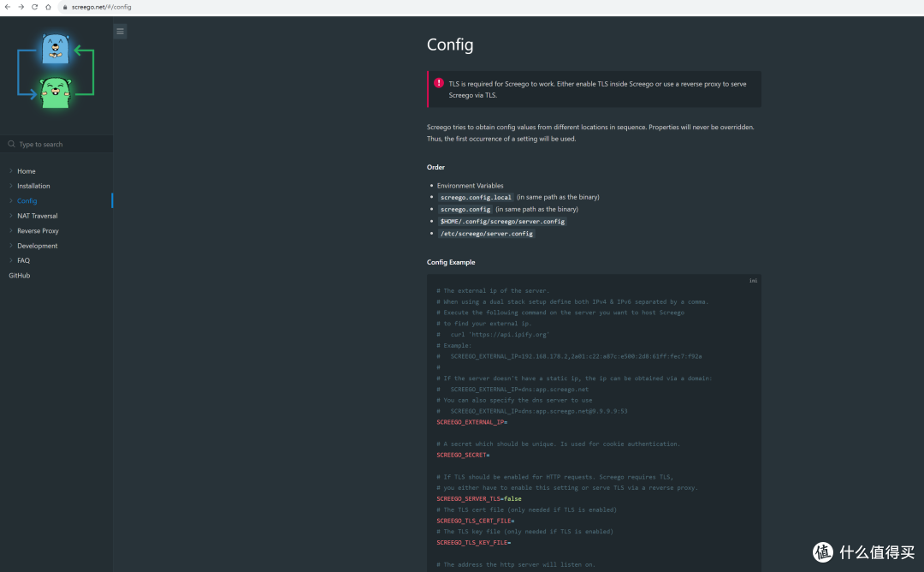
Task: Expand the NAT Traversal chevron
Action: tap(11, 216)
